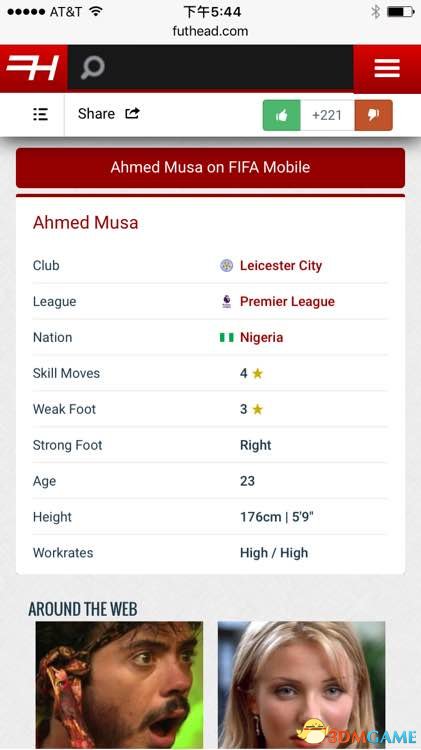Tap the Nigeria flag icon
The height and width of the screenshot is (750, 421).
[x=226, y=337]
